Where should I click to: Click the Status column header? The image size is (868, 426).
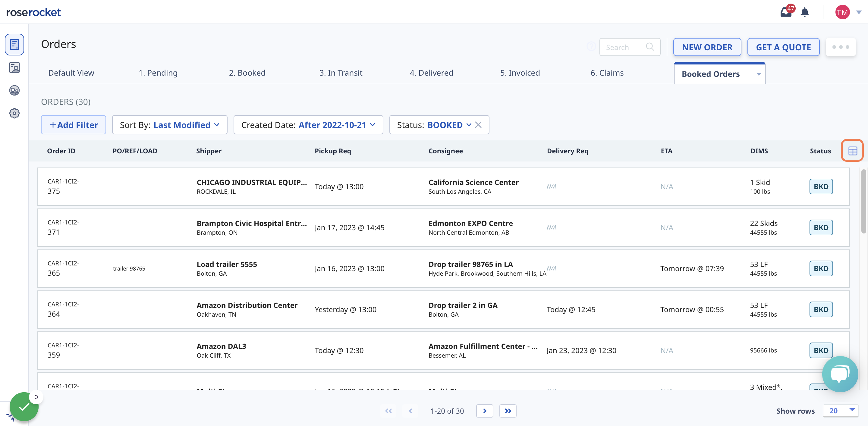820,151
